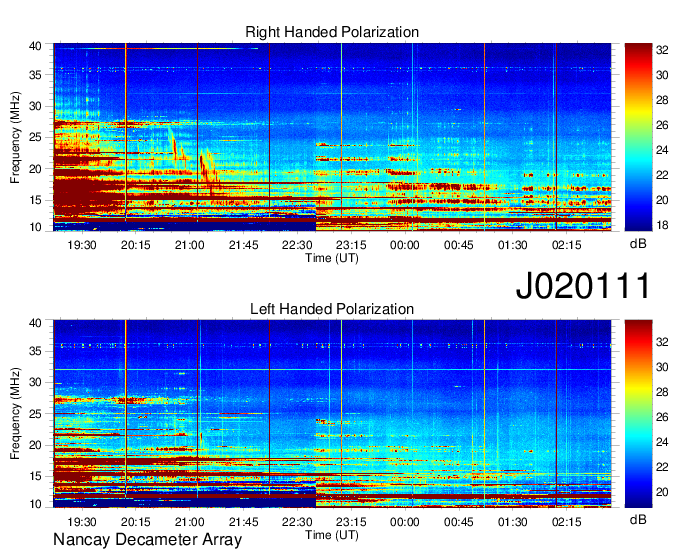Click the Left Handed spectrogram image
Image resolution: width=680 pixels, height=552 pixels.
click(x=332, y=414)
